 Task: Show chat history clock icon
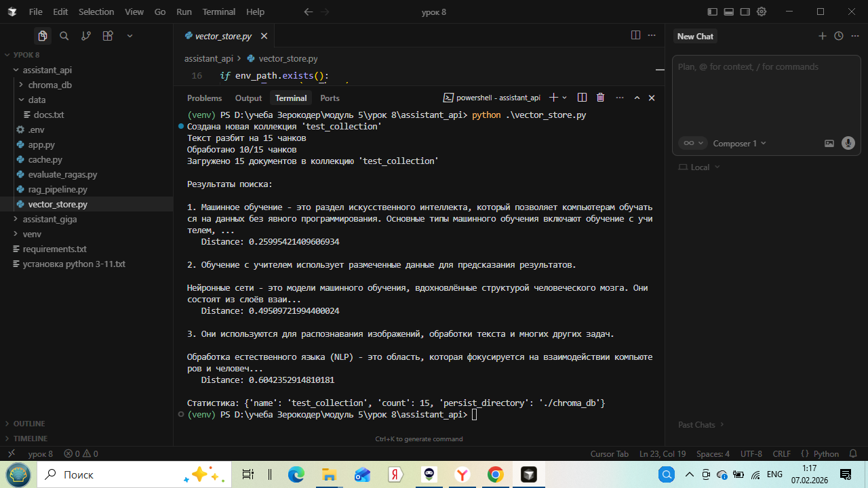(839, 36)
